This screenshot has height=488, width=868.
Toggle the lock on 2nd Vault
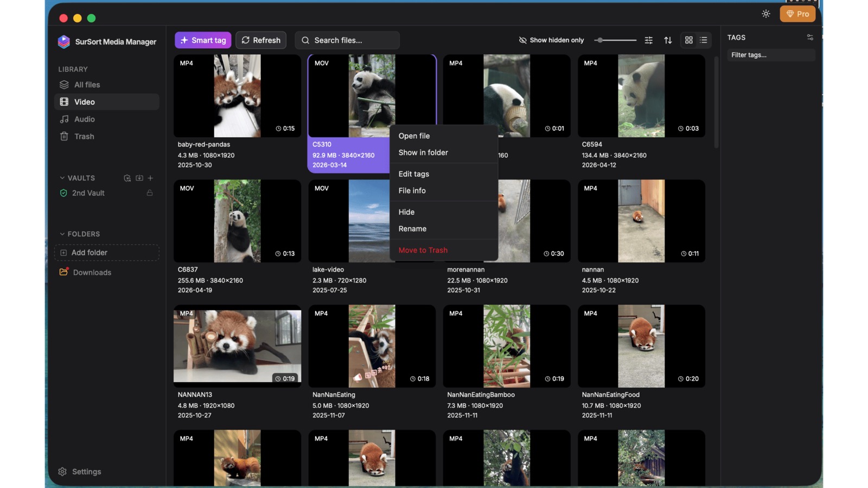point(150,193)
